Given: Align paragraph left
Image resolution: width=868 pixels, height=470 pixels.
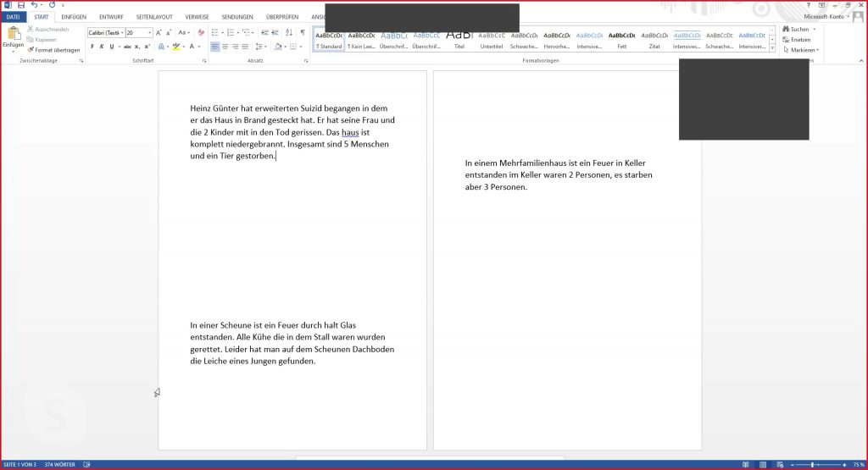Looking at the screenshot, I should [214, 47].
